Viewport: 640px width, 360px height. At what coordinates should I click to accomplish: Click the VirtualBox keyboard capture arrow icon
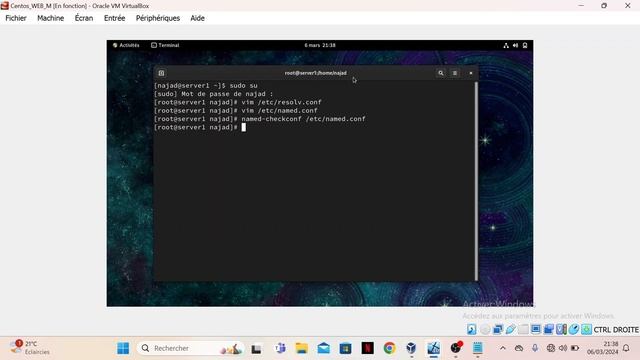coord(587,329)
